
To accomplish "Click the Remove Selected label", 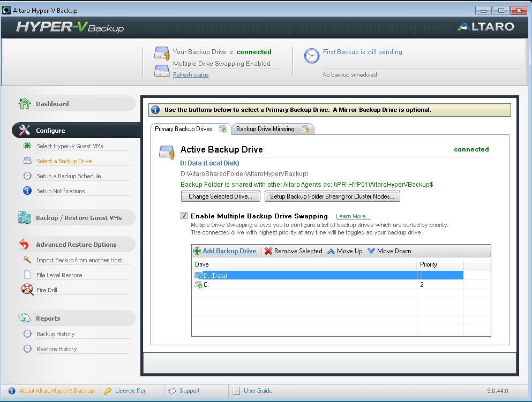I will pyautogui.click(x=298, y=251).
